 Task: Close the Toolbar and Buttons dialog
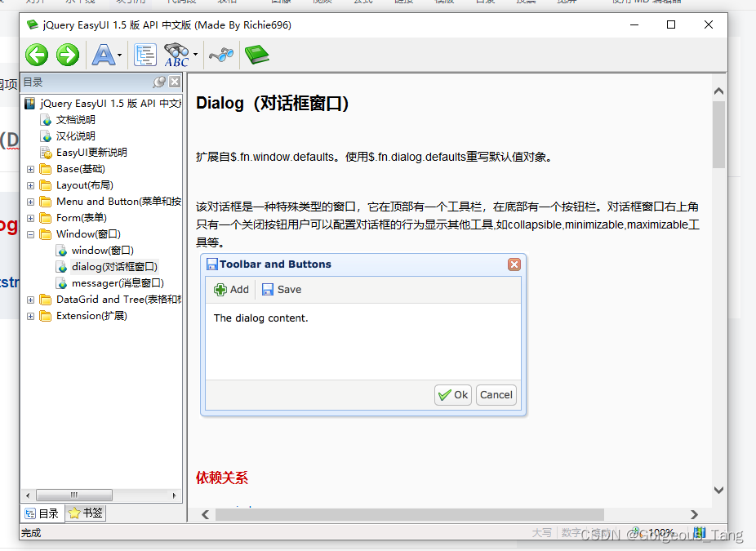[x=514, y=264]
